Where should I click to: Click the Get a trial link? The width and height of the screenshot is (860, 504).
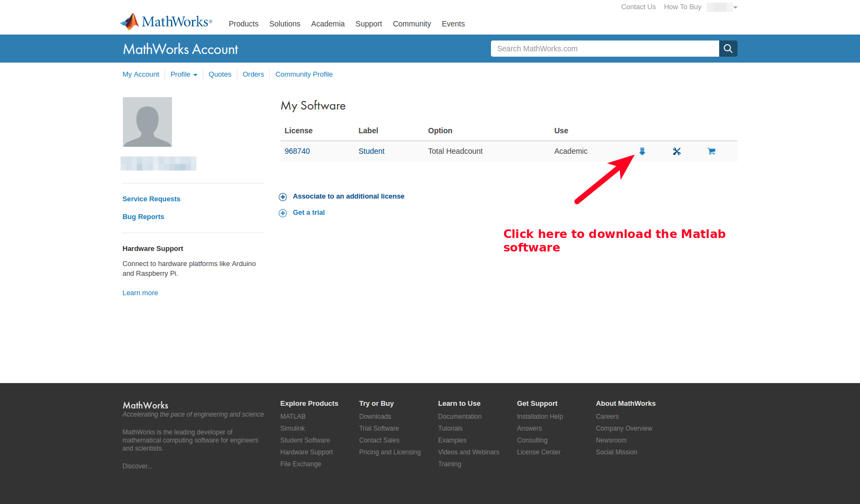coord(309,213)
